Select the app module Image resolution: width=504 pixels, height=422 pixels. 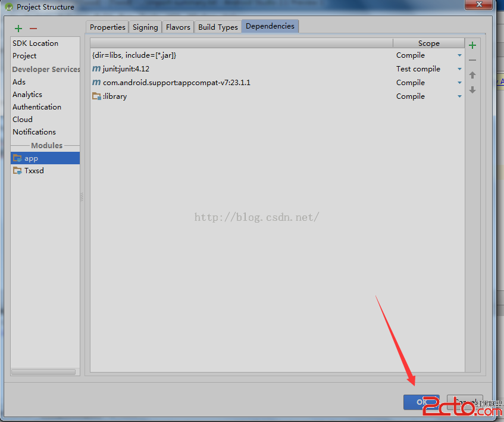coord(45,158)
